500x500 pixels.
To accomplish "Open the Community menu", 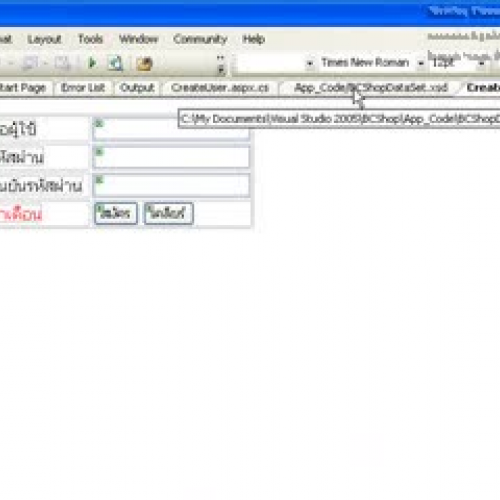I will tap(200, 39).
